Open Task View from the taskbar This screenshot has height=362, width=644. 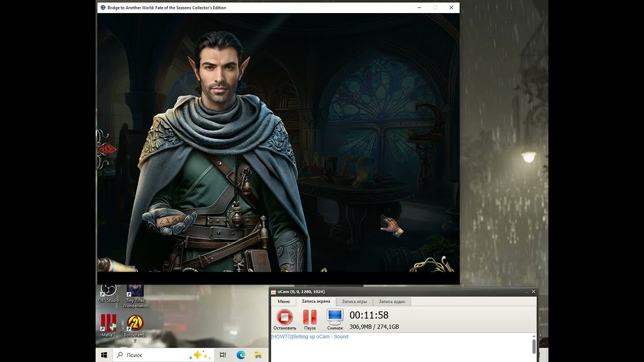(223, 355)
